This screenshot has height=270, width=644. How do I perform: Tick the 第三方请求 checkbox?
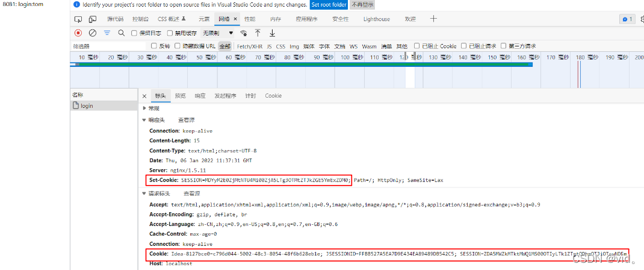tap(503, 46)
